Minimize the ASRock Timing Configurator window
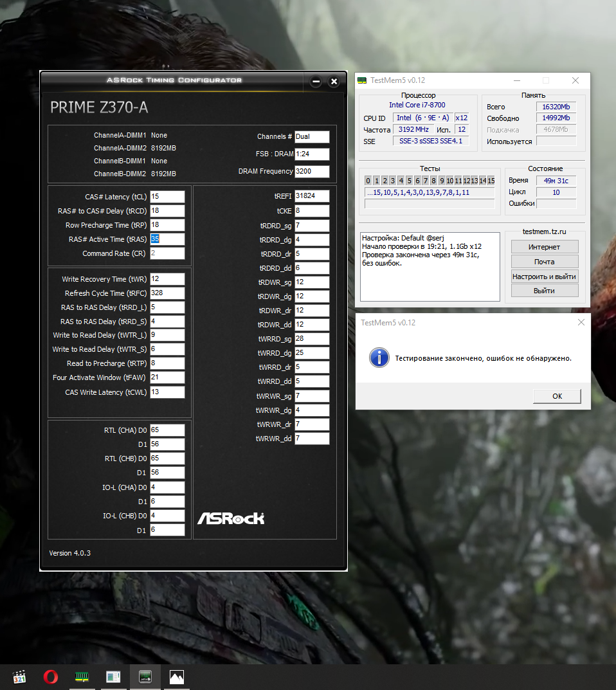The image size is (616, 690). [x=316, y=82]
